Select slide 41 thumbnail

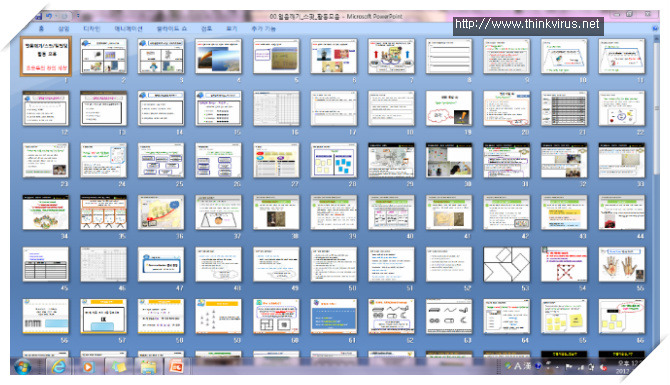449,212
